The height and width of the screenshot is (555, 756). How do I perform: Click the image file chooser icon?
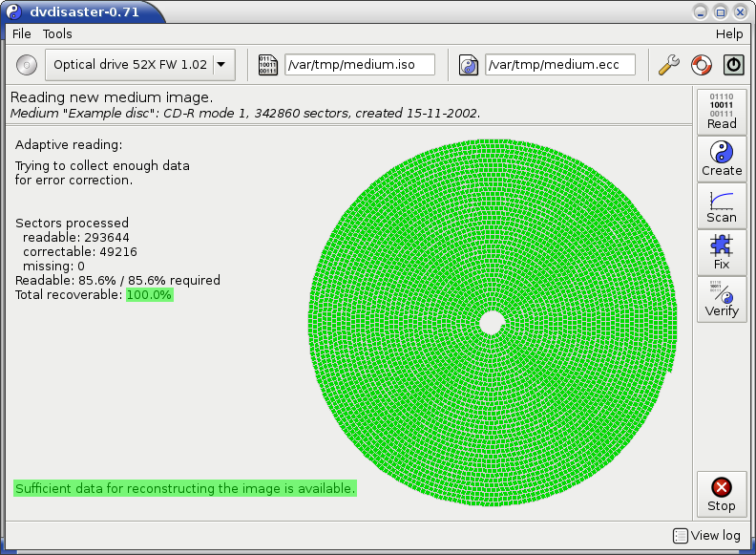pyautogui.click(x=268, y=65)
